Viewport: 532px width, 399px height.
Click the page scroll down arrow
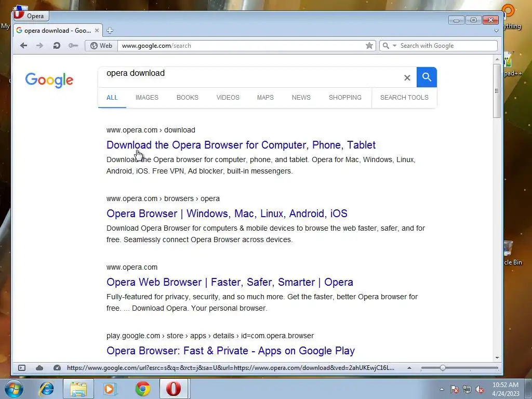tap(497, 357)
